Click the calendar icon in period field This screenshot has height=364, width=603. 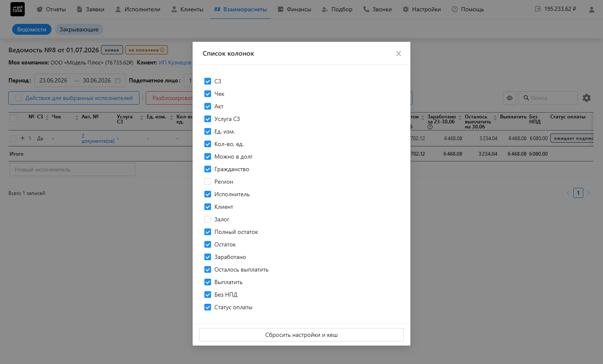click(x=118, y=80)
